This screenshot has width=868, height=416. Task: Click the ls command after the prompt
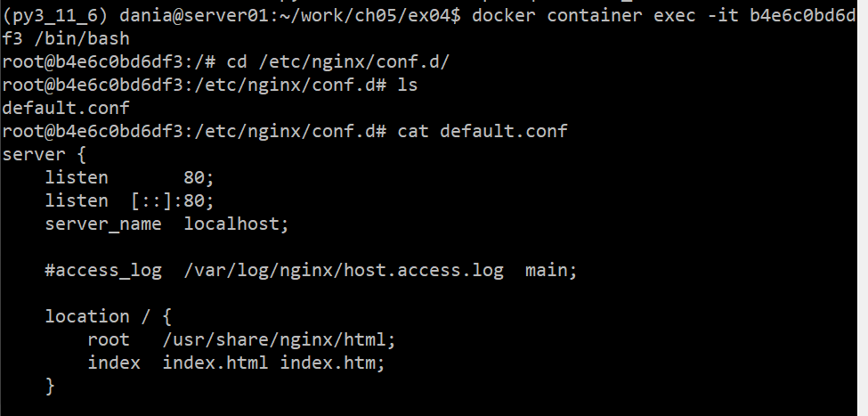(x=407, y=86)
